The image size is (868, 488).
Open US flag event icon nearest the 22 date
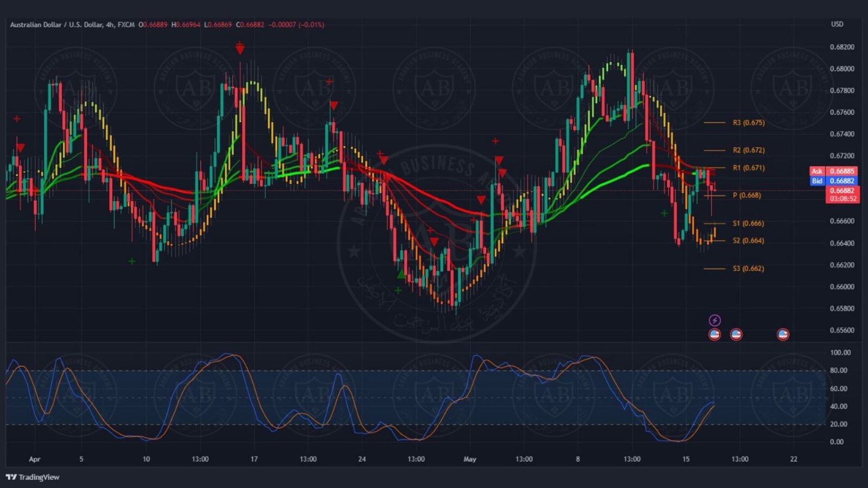(x=783, y=334)
